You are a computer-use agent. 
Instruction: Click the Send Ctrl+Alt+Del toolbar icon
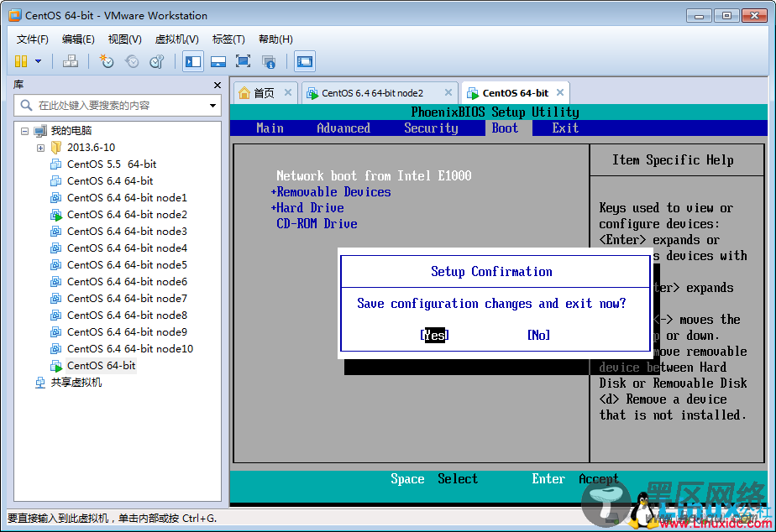pyautogui.click(x=71, y=61)
